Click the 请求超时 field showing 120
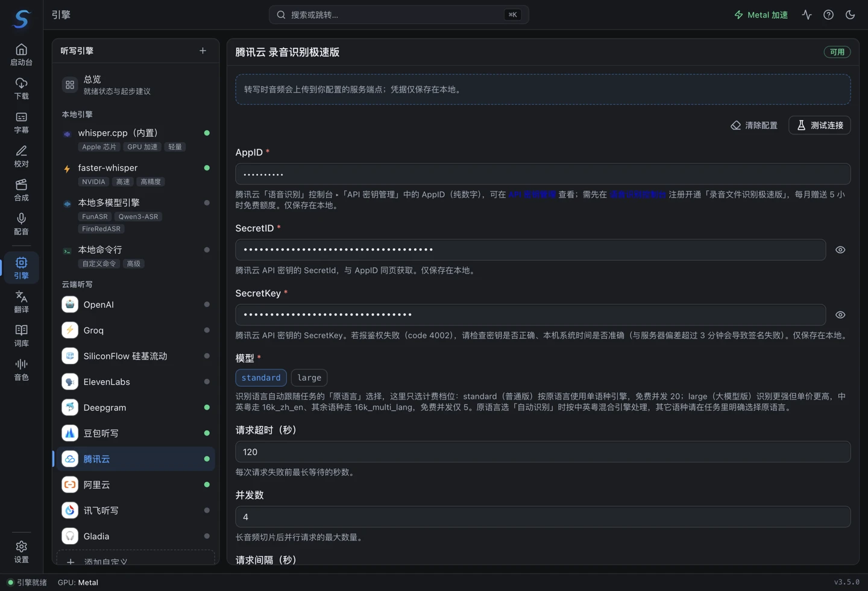Viewport: 868px width, 591px height. 542,452
